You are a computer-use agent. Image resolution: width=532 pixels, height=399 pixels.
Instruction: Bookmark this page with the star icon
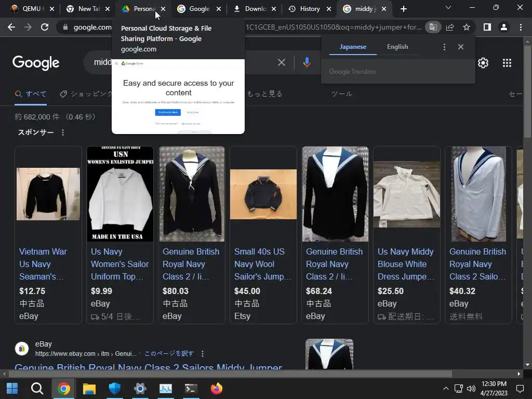[467, 27]
